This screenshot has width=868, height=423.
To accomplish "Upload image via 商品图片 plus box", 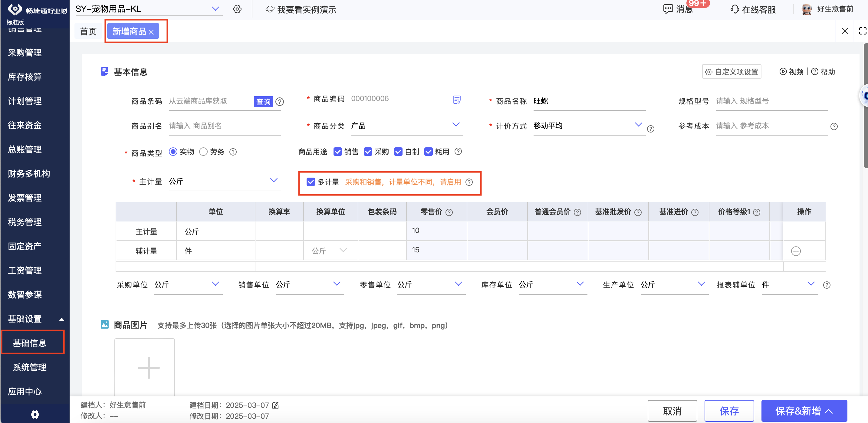I will click(145, 368).
